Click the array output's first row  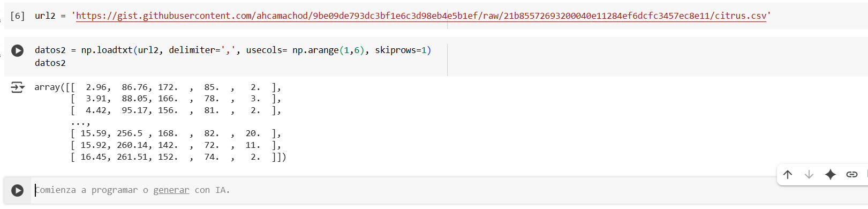(x=158, y=87)
